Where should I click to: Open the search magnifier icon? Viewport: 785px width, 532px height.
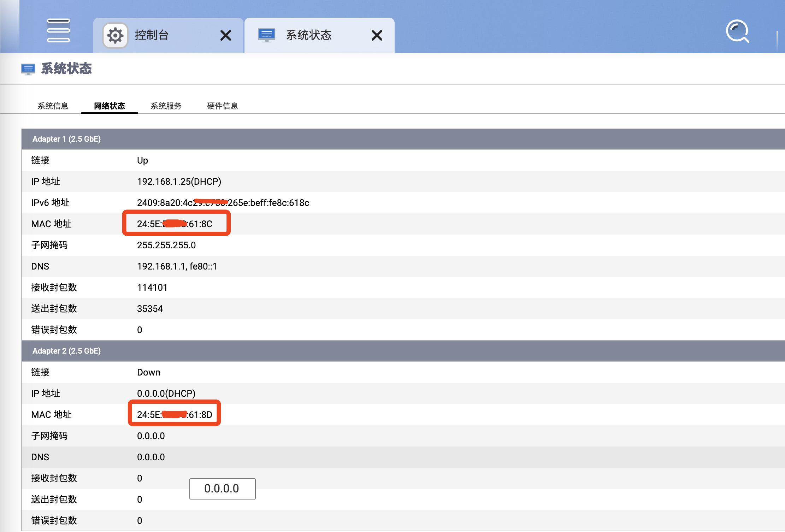point(737,31)
